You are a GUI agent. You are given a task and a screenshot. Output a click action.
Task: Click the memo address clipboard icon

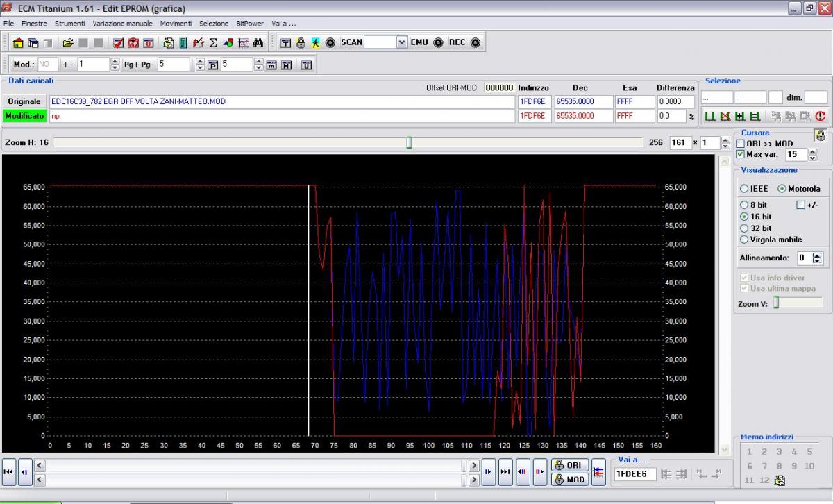(779, 480)
